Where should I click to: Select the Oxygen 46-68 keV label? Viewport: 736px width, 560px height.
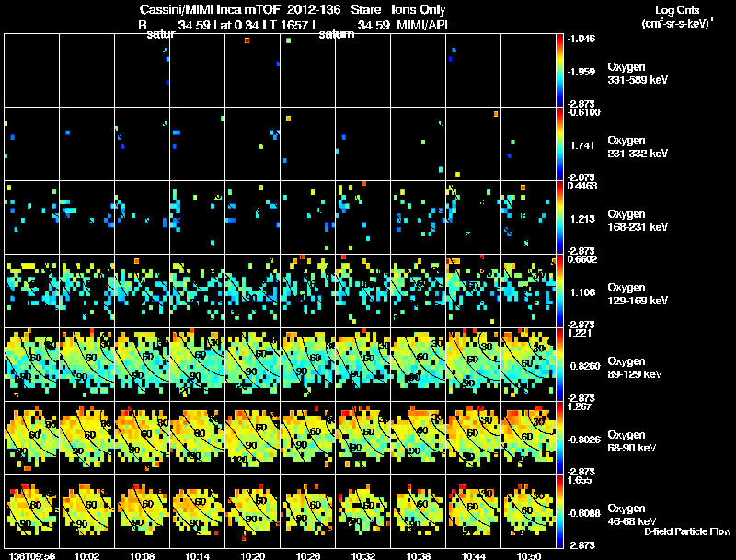click(632, 515)
